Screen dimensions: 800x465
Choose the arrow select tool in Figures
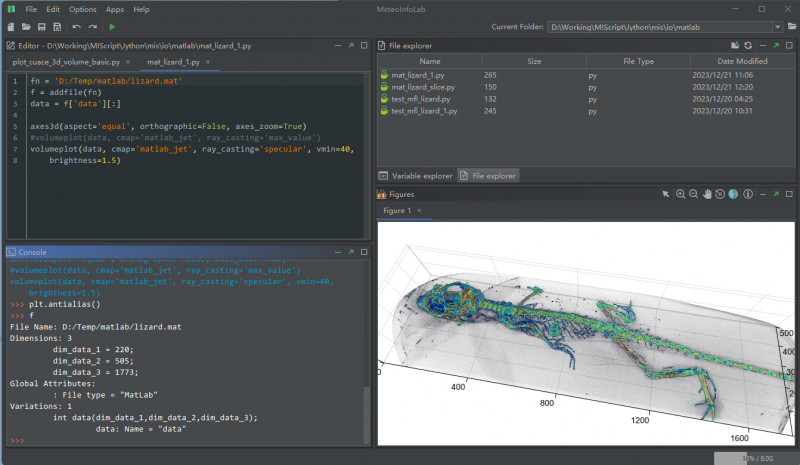tap(666, 194)
